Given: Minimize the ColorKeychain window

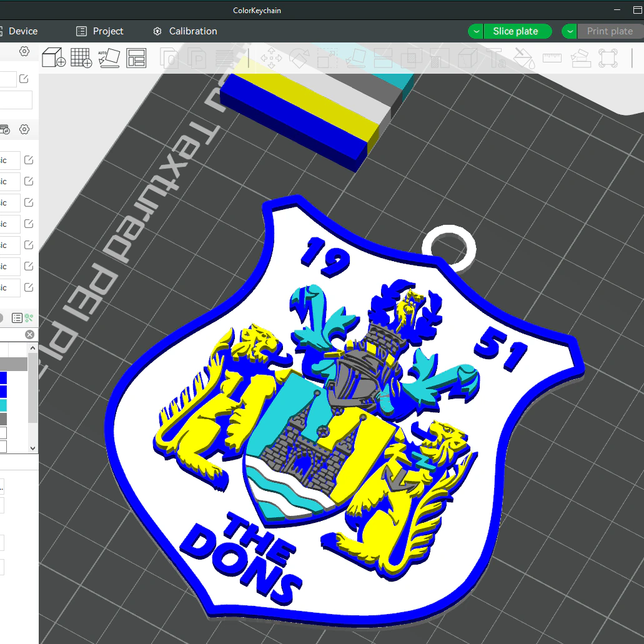Looking at the screenshot, I should pyautogui.click(x=617, y=10).
